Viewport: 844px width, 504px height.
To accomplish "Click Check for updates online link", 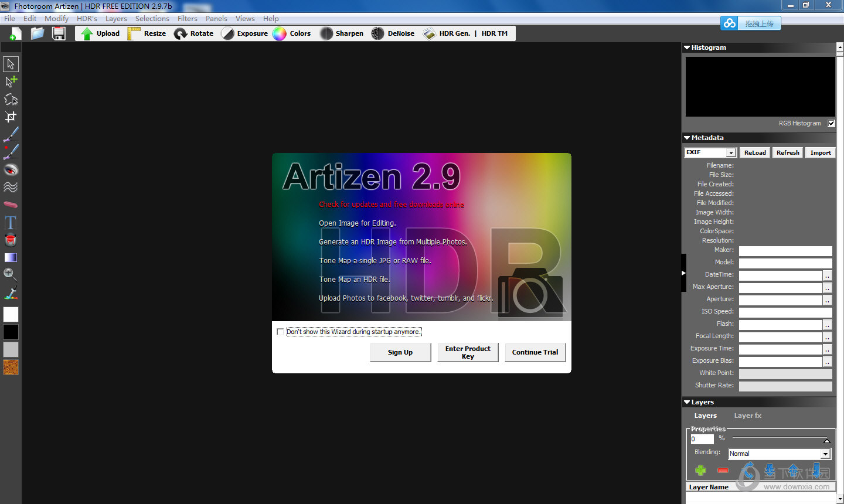I will pyautogui.click(x=392, y=205).
